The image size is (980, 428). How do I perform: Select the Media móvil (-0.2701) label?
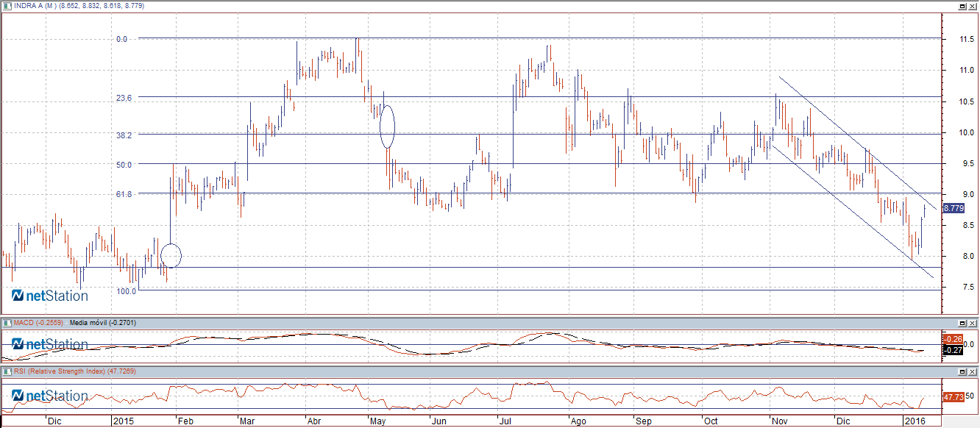(x=103, y=323)
